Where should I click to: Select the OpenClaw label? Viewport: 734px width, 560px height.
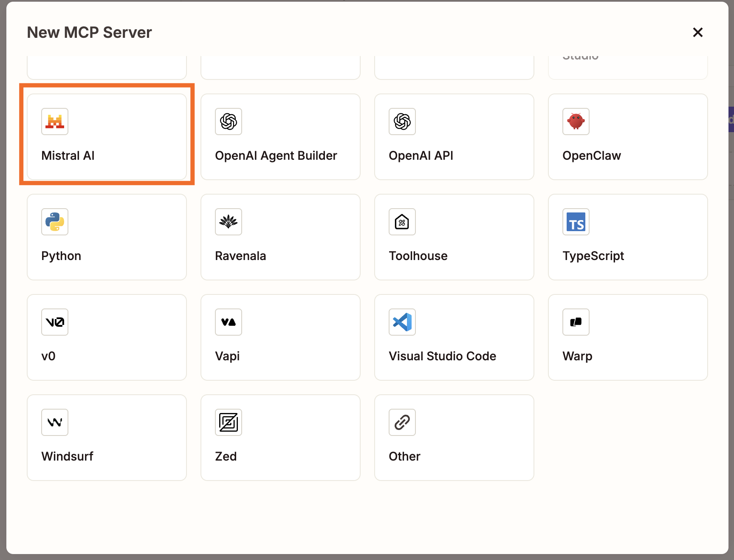click(x=592, y=156)
